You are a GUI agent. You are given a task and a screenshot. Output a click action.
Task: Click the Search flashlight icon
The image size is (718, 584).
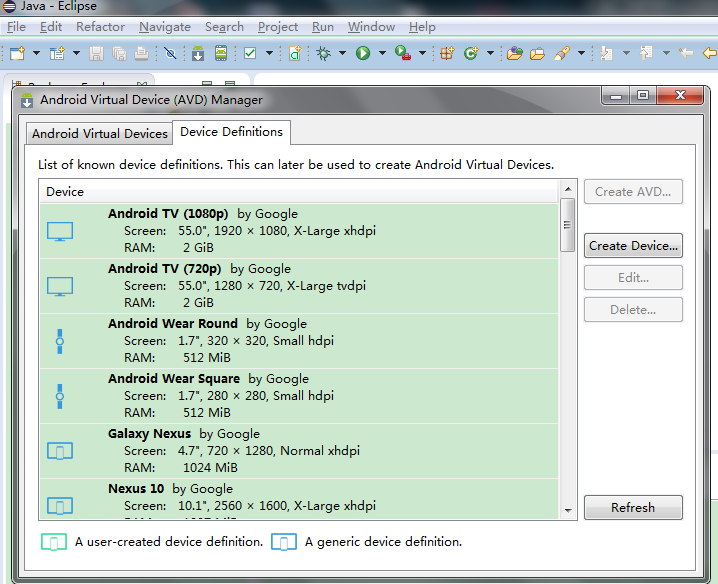[x=562, y=53]
